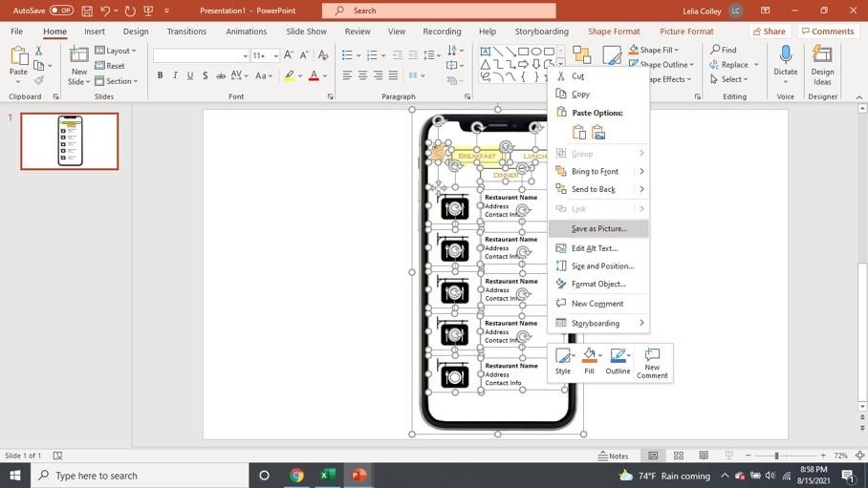Adjust the zoom slider

[776, 456]
